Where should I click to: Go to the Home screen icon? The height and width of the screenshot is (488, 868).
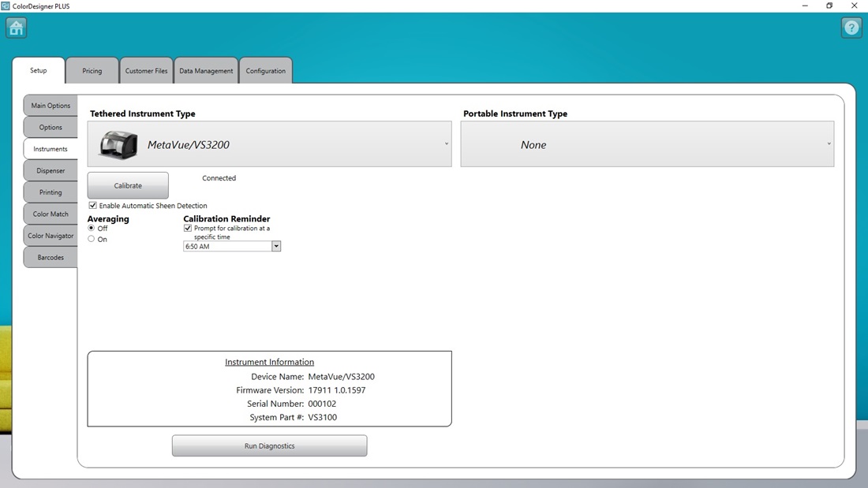pyautogui.click(x=16, y=28)
